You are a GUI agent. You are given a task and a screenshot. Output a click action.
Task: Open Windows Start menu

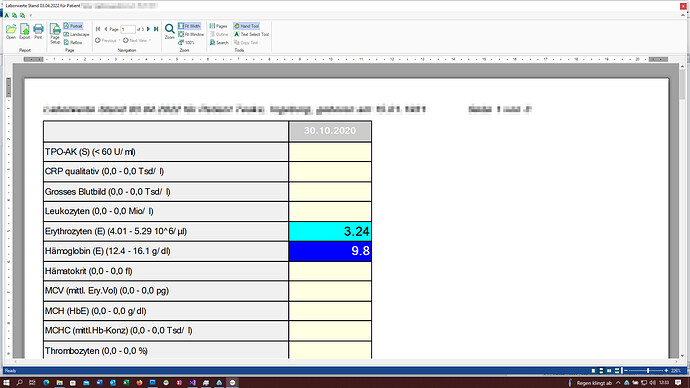point(6,383)
